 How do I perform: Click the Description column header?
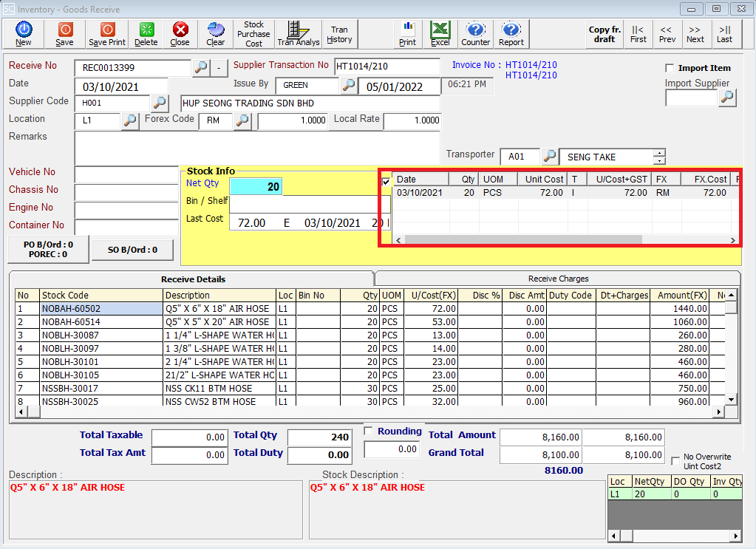click(220, 295)
